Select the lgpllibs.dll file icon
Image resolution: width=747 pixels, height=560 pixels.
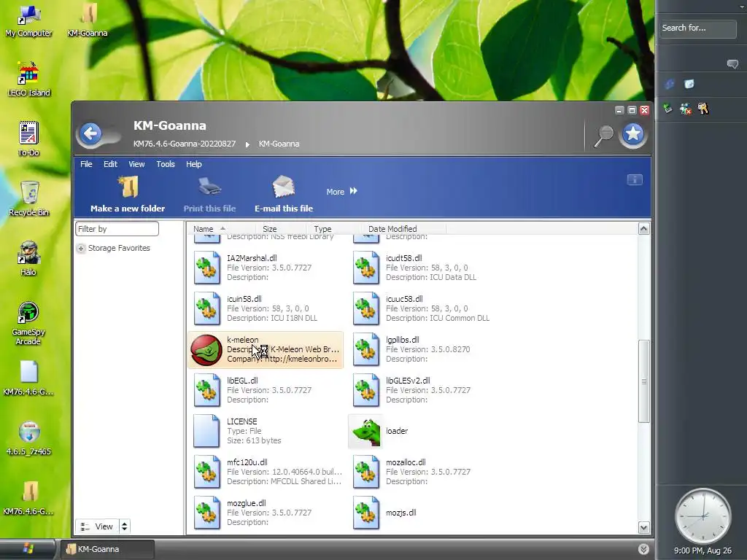[366, 349]
